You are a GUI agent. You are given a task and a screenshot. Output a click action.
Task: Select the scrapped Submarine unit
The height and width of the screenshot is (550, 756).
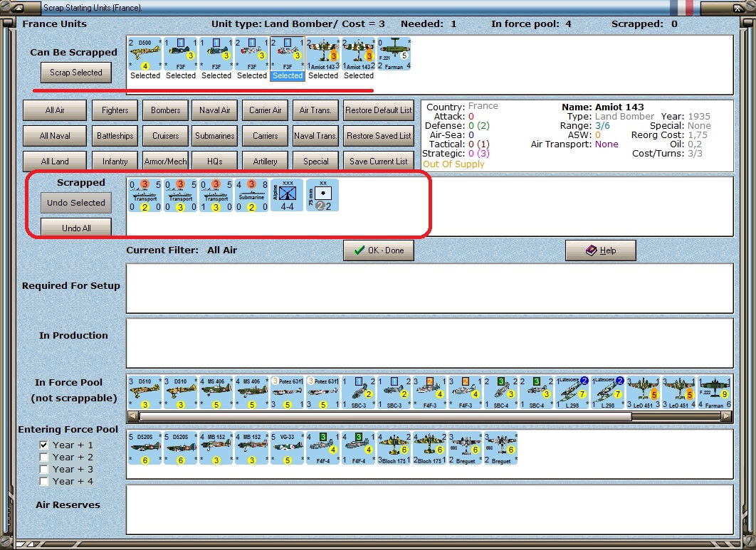(252, 195)
